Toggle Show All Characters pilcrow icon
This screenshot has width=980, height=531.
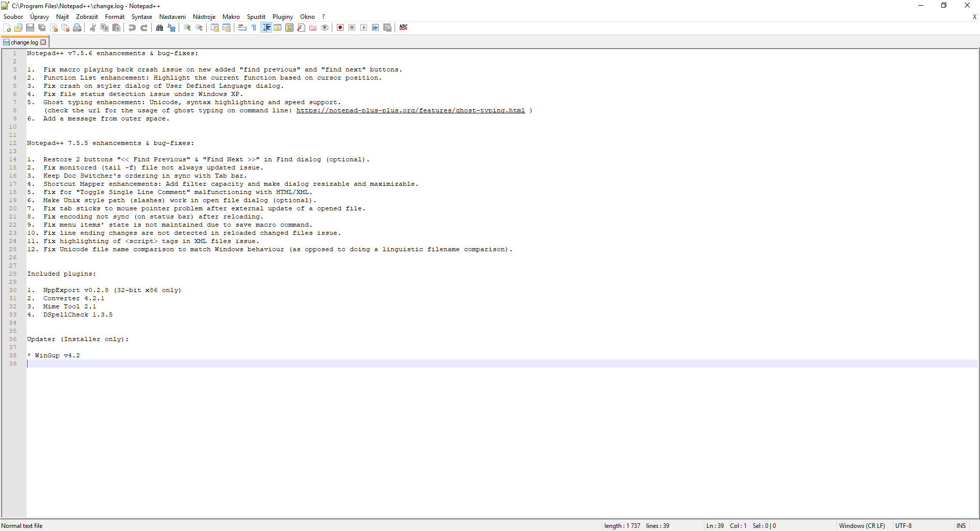click(x=254, y=28)
